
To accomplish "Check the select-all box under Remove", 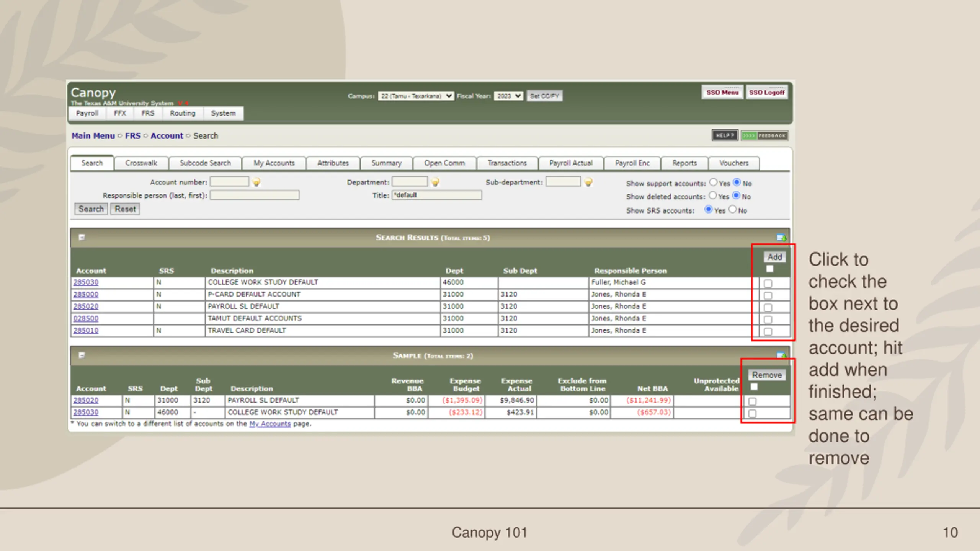I will pyautogui.click(x=754, y=387).
